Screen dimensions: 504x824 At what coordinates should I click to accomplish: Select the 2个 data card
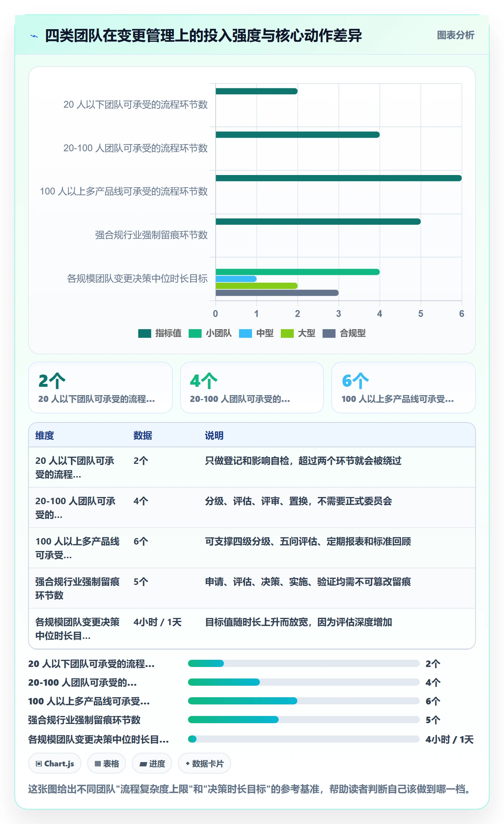point(100,388)
